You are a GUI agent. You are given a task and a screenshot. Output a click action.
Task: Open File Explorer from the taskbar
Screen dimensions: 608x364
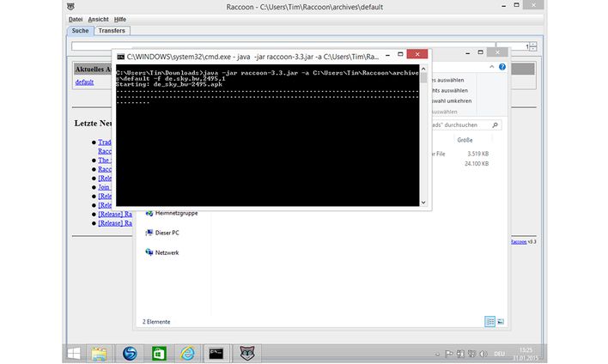click(100, 354)
